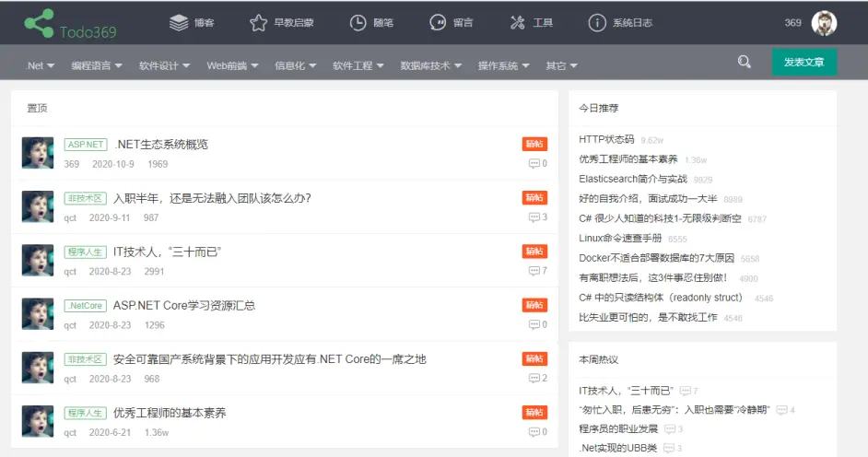Viewport: 868px width, 457px height.
Task: Open article 入职半年，还是无法融入团队该怎么办?
Action: click(212, 198)
